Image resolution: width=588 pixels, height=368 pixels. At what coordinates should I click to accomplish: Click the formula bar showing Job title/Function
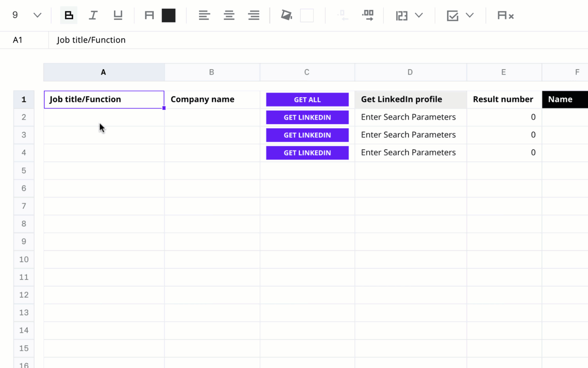tap(318, 40)
